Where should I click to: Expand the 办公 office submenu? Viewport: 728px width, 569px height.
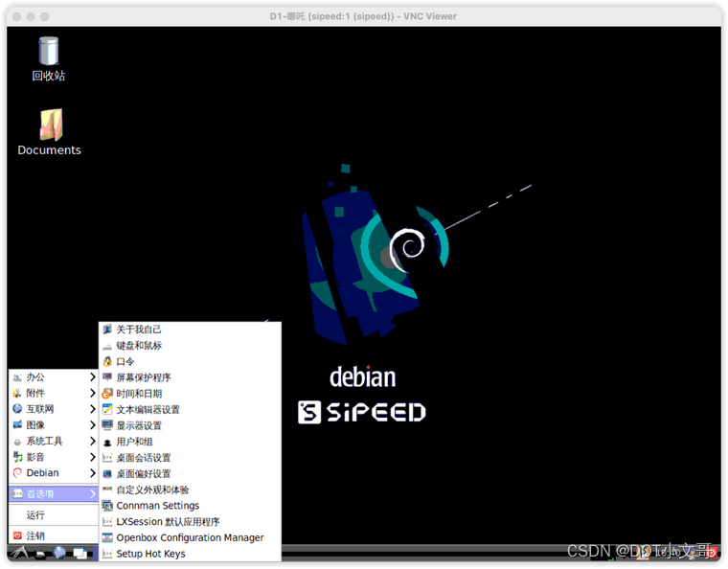(x=54, y=376)
